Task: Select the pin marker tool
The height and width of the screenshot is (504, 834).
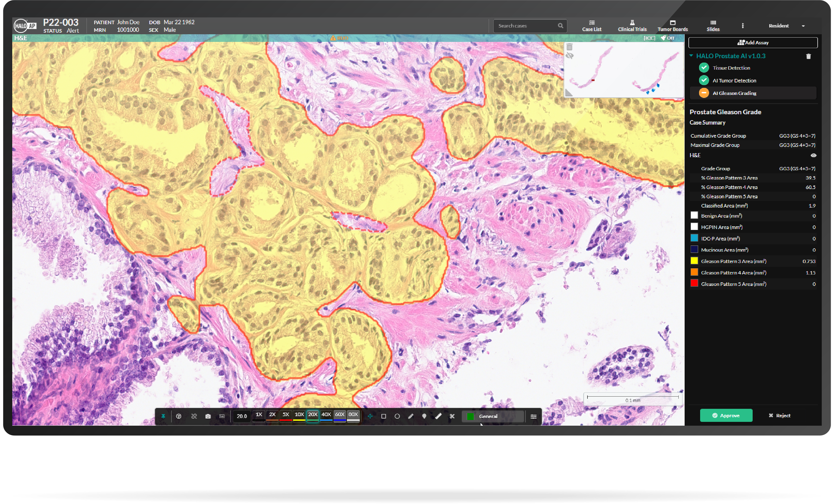Action: pyautogui.click(x=424, y=416)
